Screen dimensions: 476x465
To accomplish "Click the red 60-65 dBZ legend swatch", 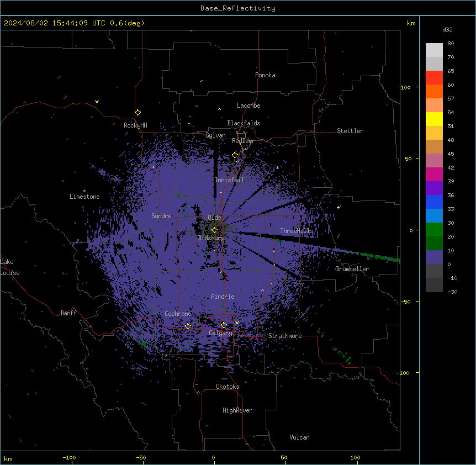I will tap(434, 77).
